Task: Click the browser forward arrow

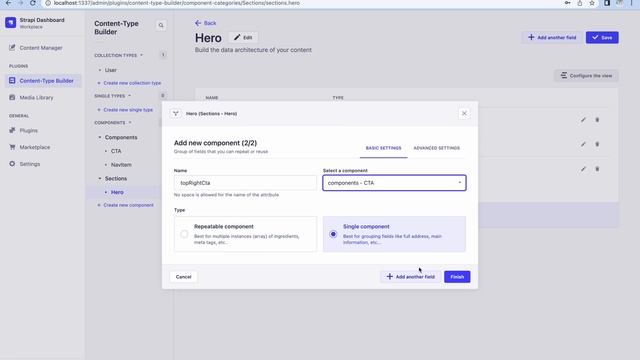Action: (x=20, y=3)
